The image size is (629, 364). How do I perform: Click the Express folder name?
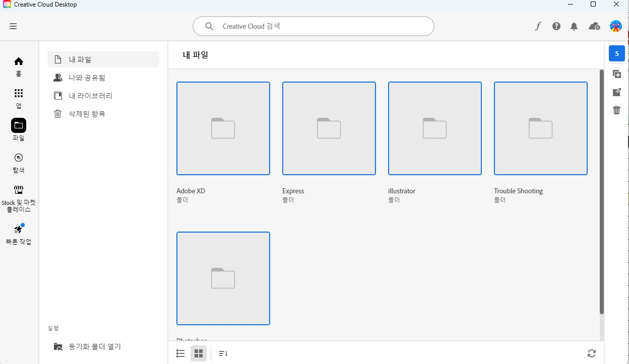(x=293, y=191)
